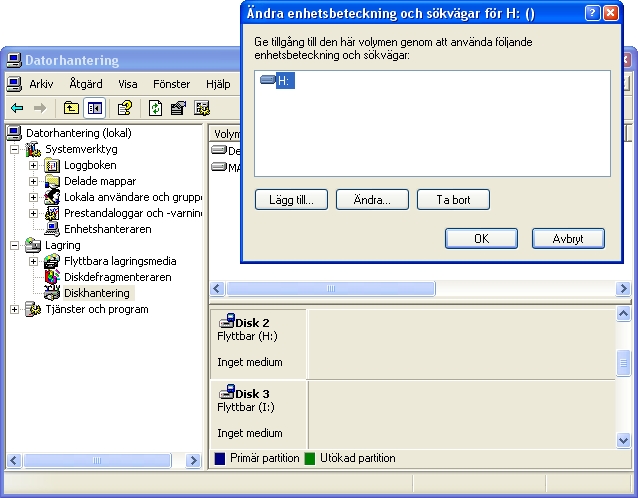Click volume list scroll right arrow
The width and height of the screenshot is (638, 498).
(x=623, y=289)
